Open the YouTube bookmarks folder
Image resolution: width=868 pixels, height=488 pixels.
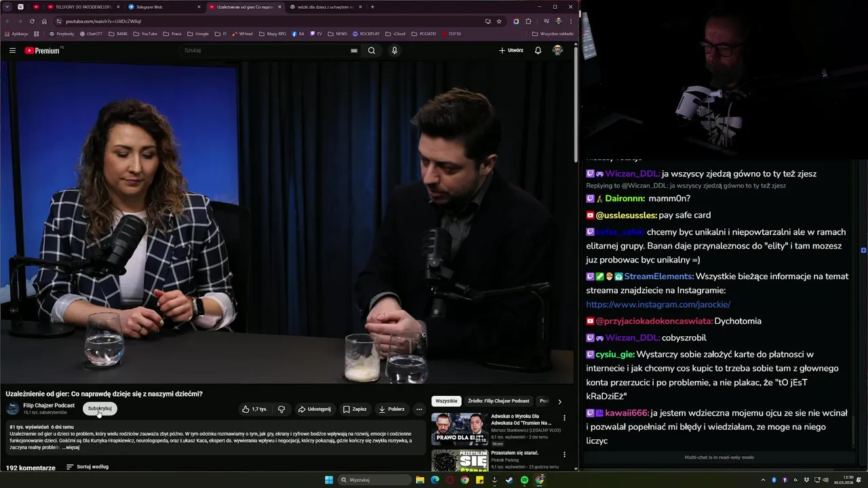[145, 33]
